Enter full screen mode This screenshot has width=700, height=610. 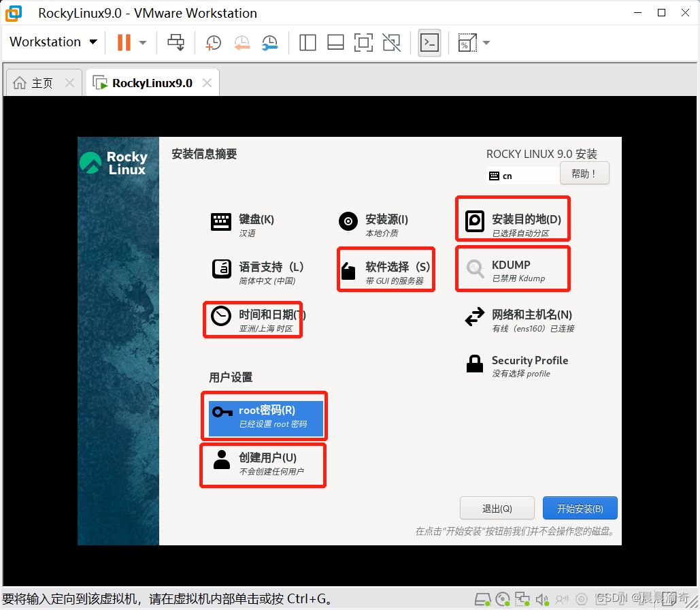click(x=363, y=43)
